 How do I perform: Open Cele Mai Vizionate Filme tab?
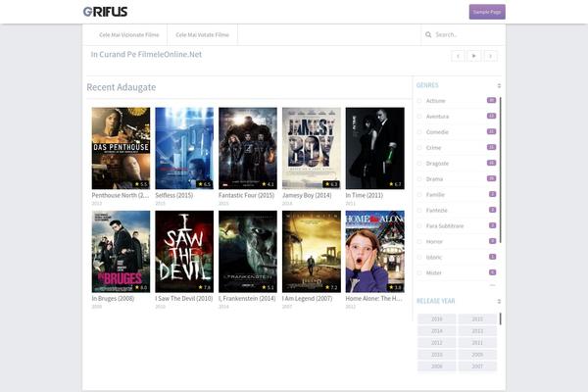[x=129, y=35]
